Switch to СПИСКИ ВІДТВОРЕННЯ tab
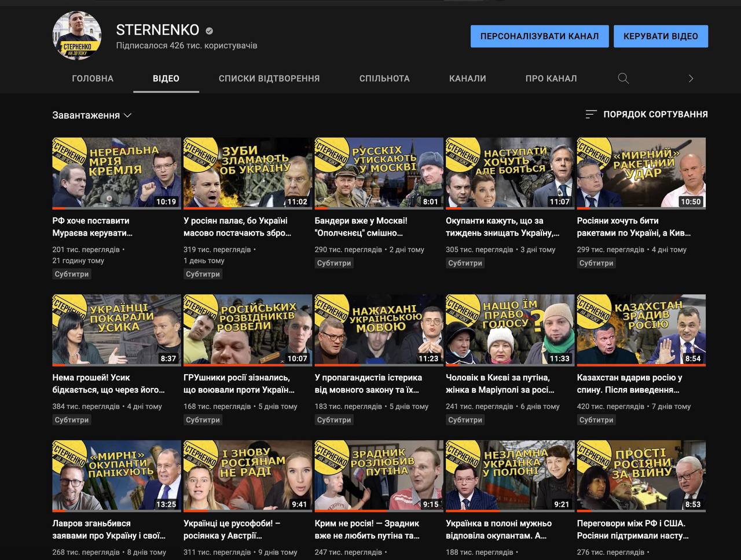Viewport: 741px width, 560px height. click(269, 78)
